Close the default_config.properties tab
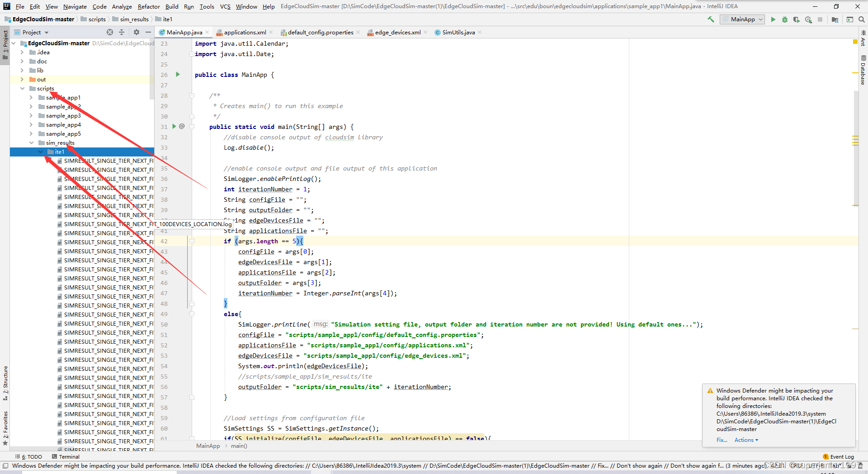The width and height of the screenshot is (868, 474). (358, 32)
